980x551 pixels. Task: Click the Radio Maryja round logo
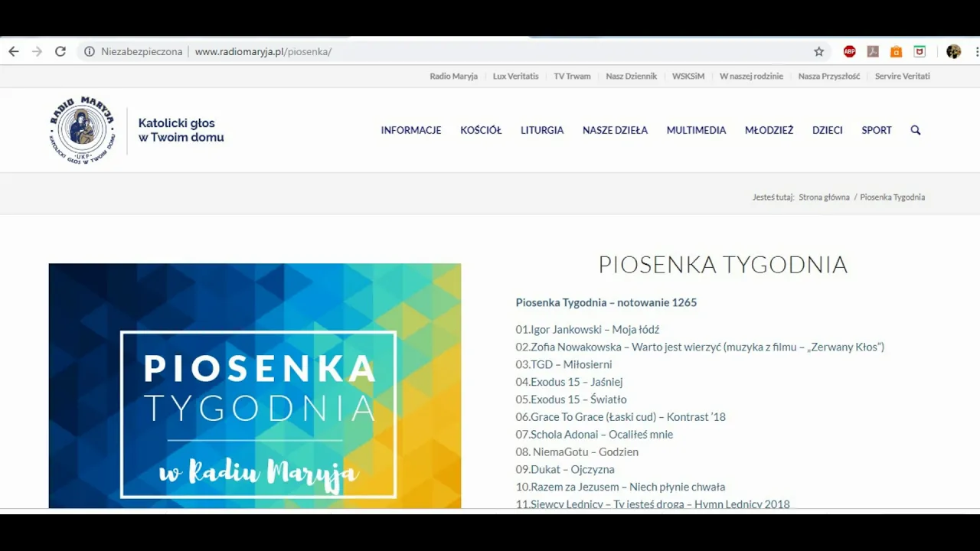point(82,130)
